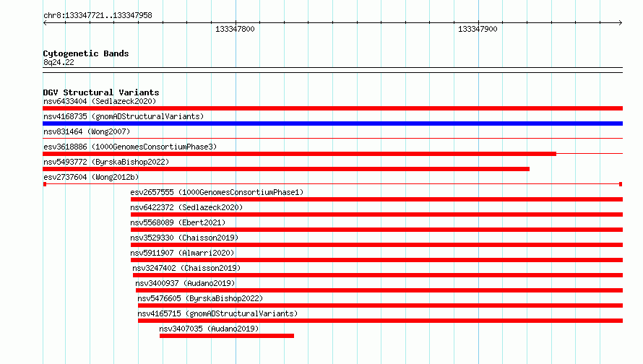Image resolution: width=643 pixels, height=364 pixels.
Task: Click the red bar under nsv3247402
Action: click(378, 275)
